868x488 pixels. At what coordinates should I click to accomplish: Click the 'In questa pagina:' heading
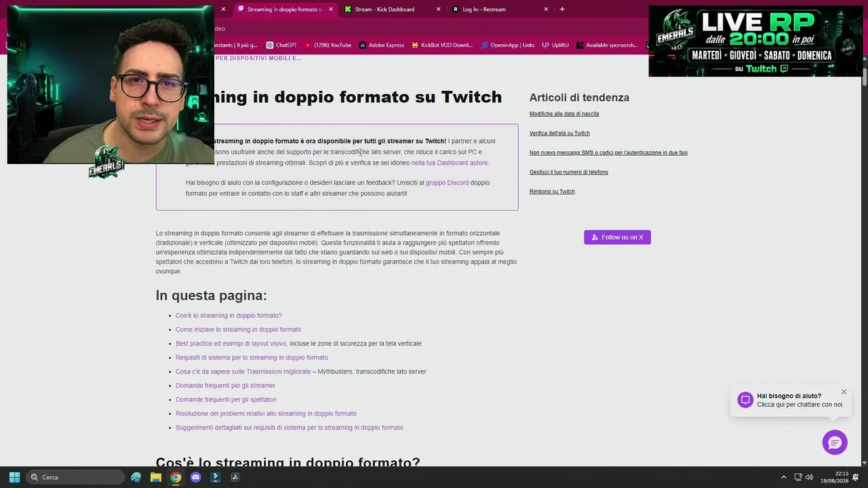click(x=211, y=296)
